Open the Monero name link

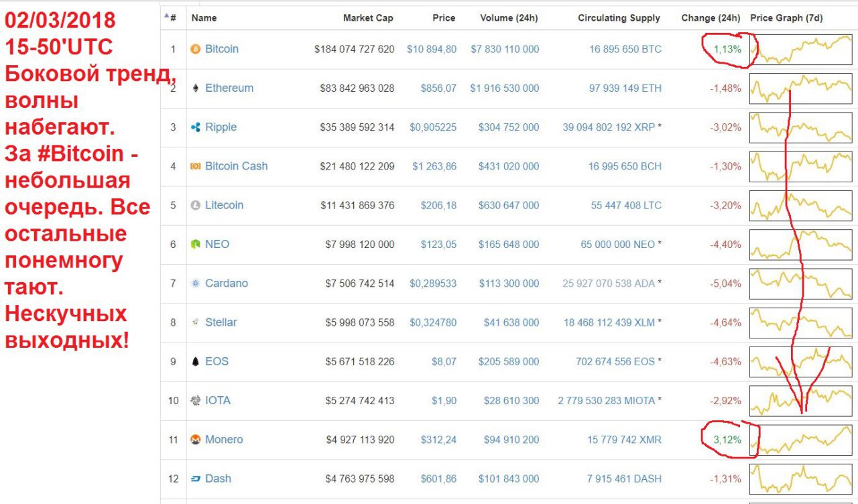224,440
